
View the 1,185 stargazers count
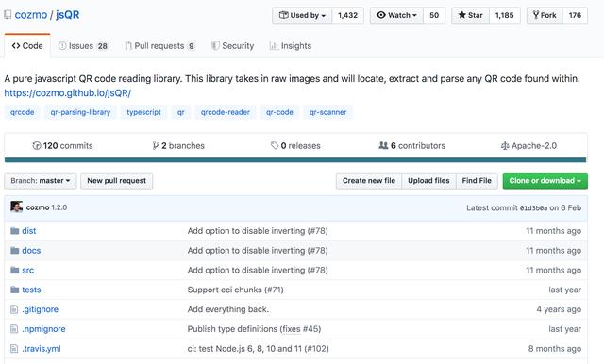point(505,15)
